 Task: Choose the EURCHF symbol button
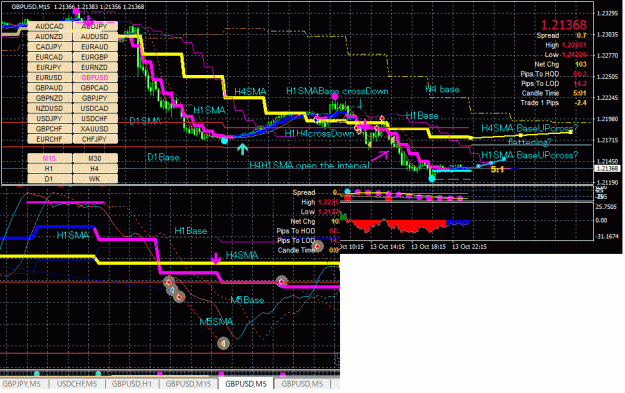49,139
